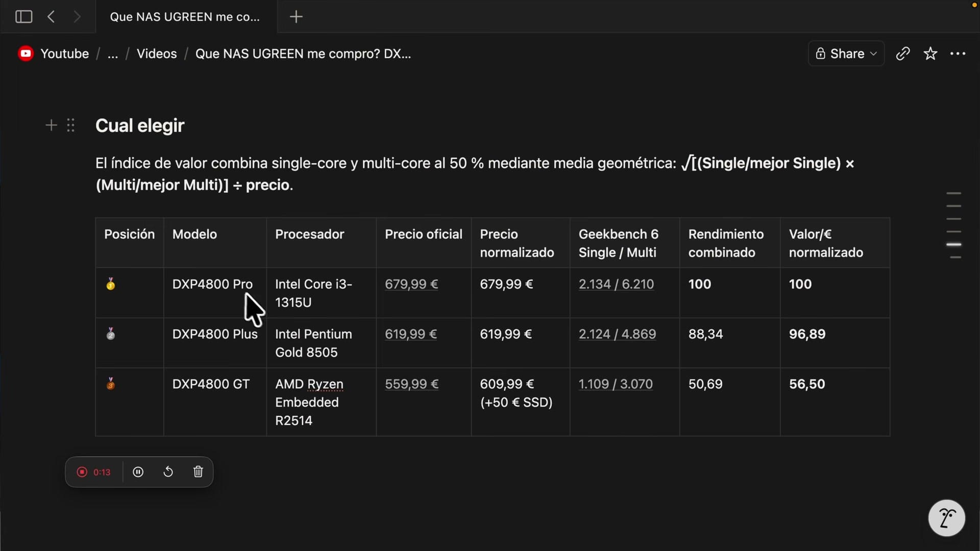The height and width of the screenshot is (551, 980).
Task: Open the Share dropdown
Action: 846,54
